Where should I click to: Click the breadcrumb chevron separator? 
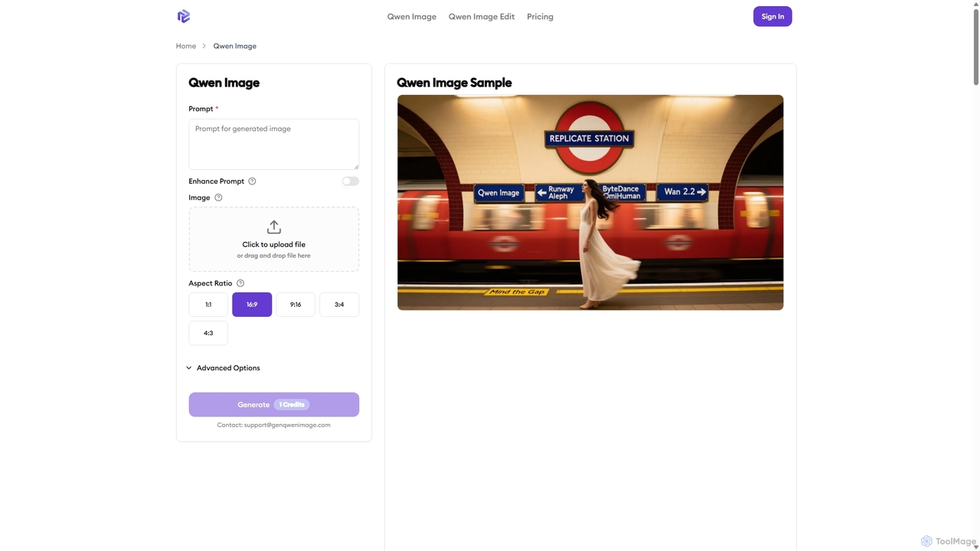(x=204, y=46)
